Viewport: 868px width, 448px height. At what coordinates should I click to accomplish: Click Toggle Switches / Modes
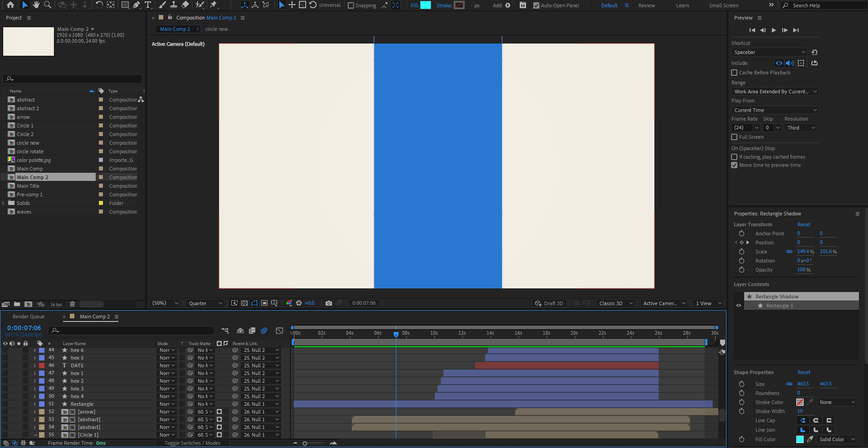click(x=192, y=443)
